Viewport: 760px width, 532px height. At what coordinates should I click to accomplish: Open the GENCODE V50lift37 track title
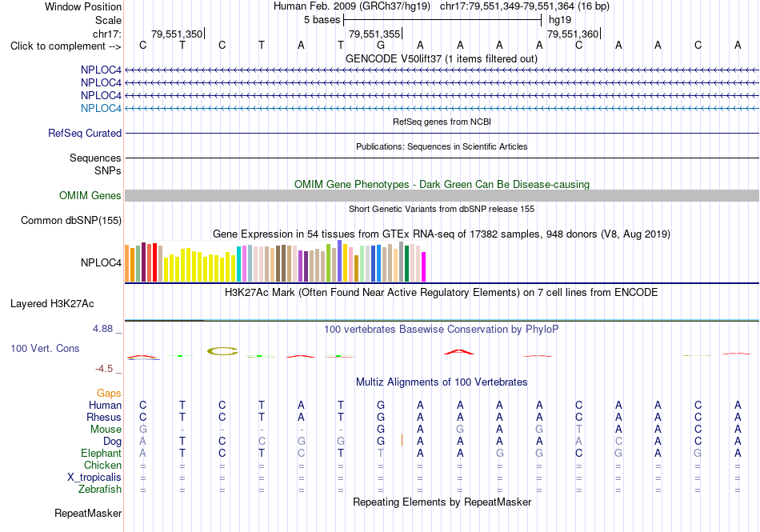pos(441,58)
